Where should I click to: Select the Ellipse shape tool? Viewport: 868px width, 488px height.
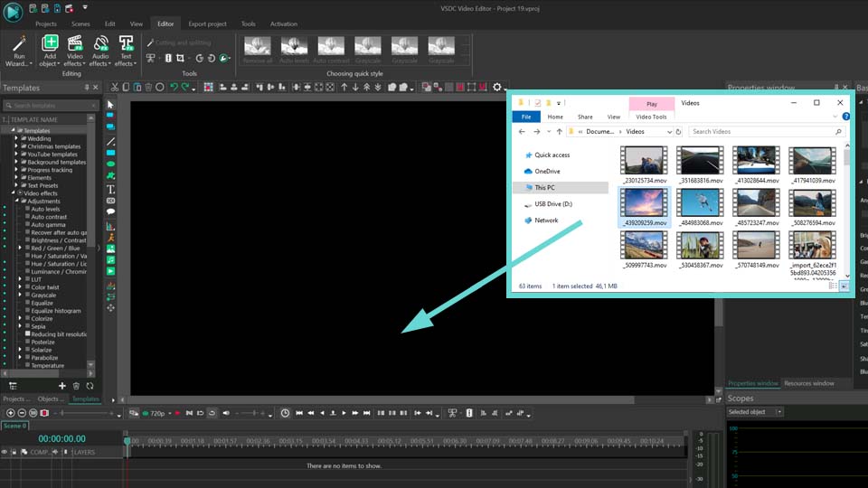[x=110, y=164]
